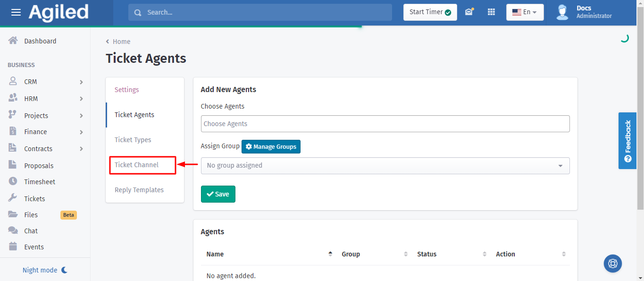Open the notifications inbox icon
Image resolution: width=644 pixels, height=281 pixels.
click(468, 12)
